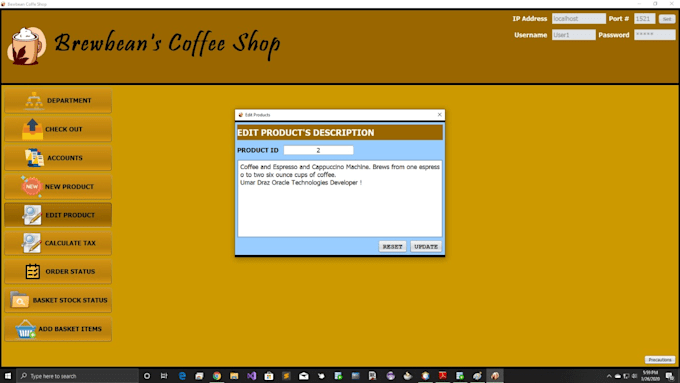Viewport: 680px width, 383px height.
Task: Click the Username field showing User1
Action: [x=573, y=35]
